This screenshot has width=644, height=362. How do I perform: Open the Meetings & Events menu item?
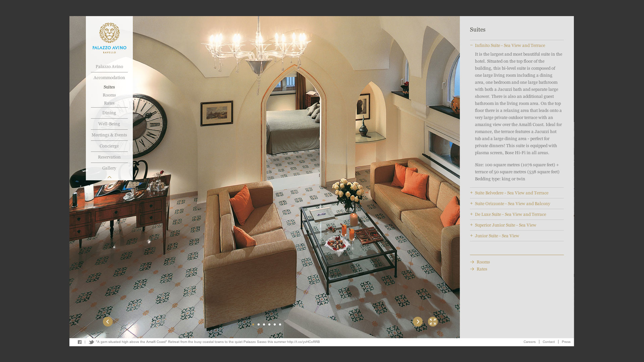[x=109, y=135]
